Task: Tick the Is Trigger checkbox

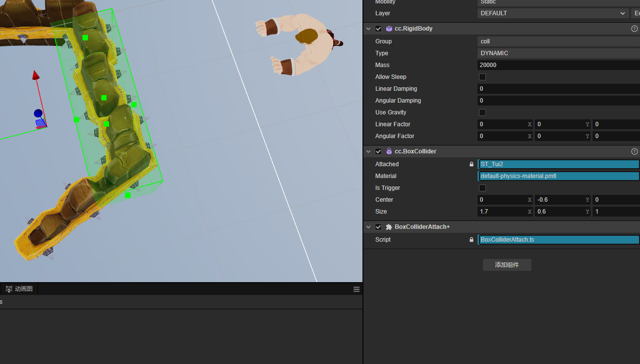Action: [482, 188]
